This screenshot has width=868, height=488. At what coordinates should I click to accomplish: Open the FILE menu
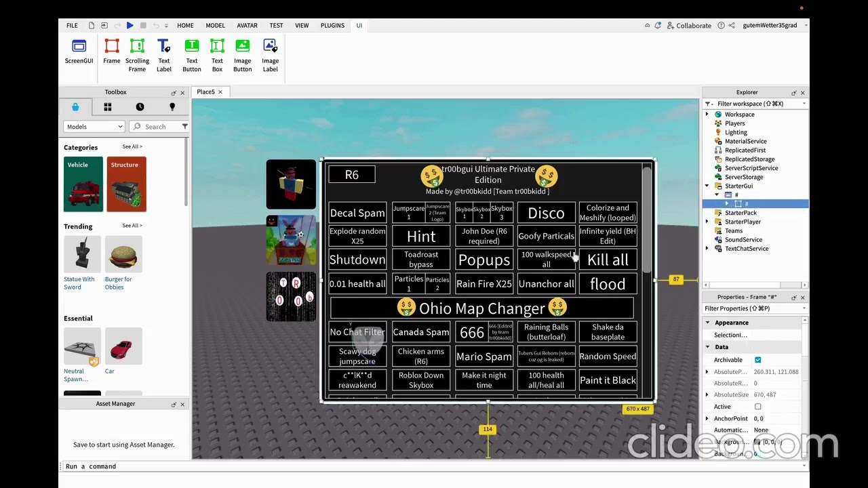(x=72, y=25)
